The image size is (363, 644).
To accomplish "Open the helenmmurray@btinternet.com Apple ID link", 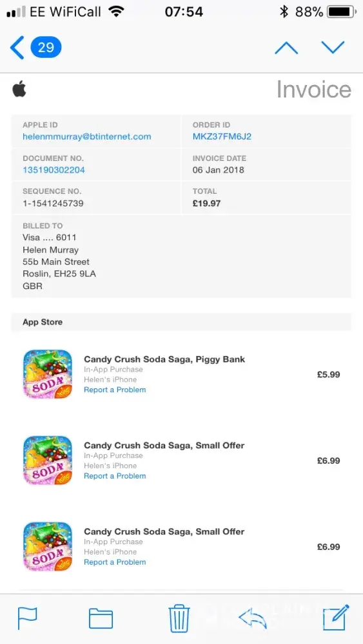I will coord(87,137).
